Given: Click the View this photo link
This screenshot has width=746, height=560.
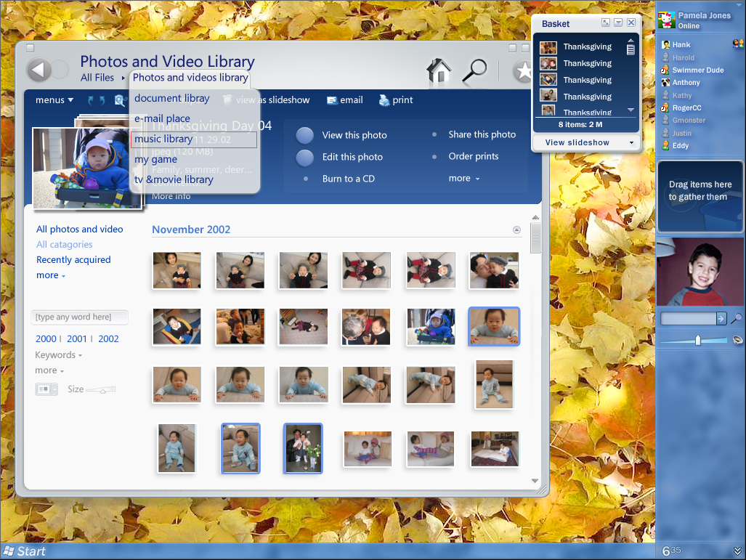Looking at the screenshot, I should [x=354, y=135].
